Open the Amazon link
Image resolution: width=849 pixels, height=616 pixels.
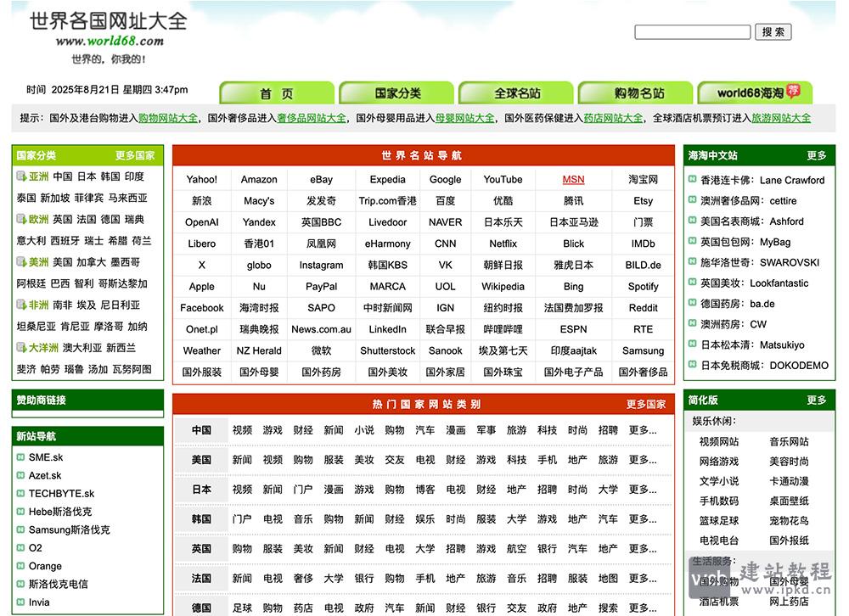click(x=259, y=179)
